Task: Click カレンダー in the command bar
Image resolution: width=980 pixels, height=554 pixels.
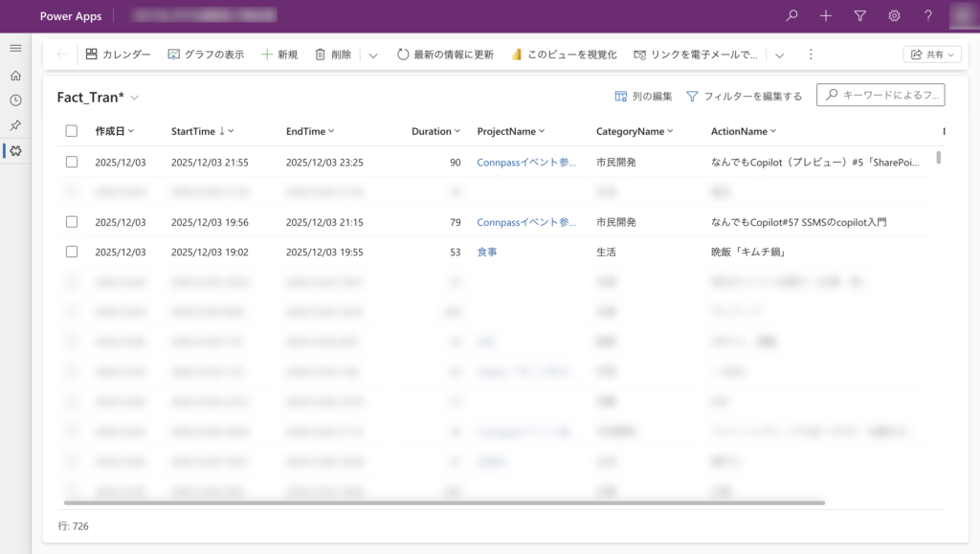Action: click(x=118, y=55)
